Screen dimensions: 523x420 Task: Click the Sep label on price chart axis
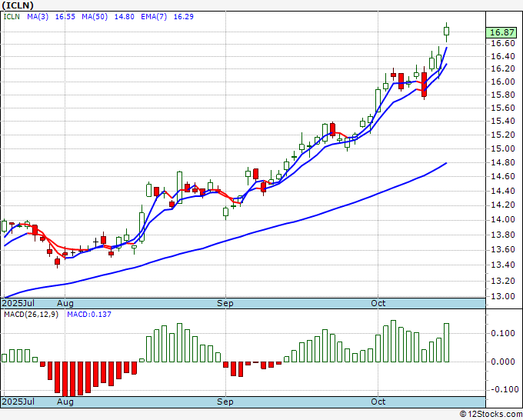[x=225, y=303]
